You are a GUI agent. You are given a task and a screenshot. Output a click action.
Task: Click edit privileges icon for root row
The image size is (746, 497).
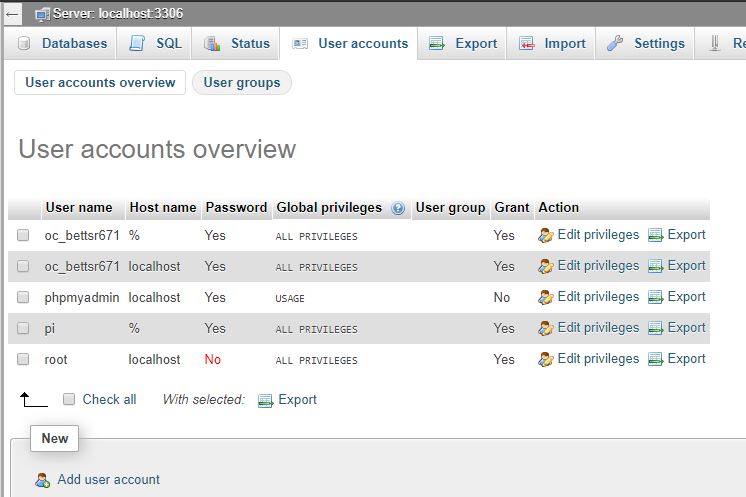pyautogui.click(x=546, y=360)
